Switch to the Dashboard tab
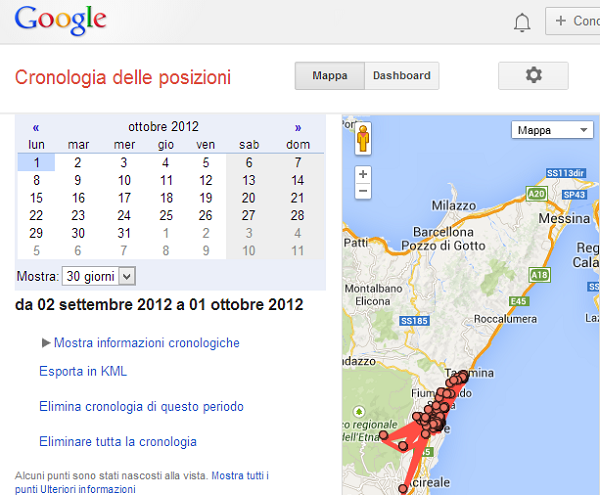Image resolution: width=600 pixels, height=495 pixels. pos(401,76)
